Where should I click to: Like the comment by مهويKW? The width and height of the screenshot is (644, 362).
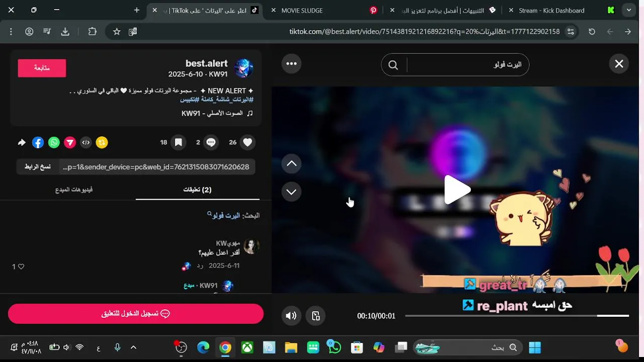tap(21, 266)
